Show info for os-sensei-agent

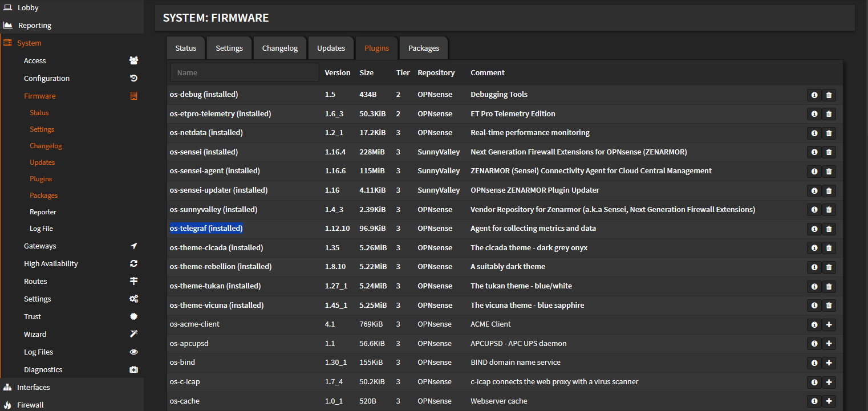[814, 172]
